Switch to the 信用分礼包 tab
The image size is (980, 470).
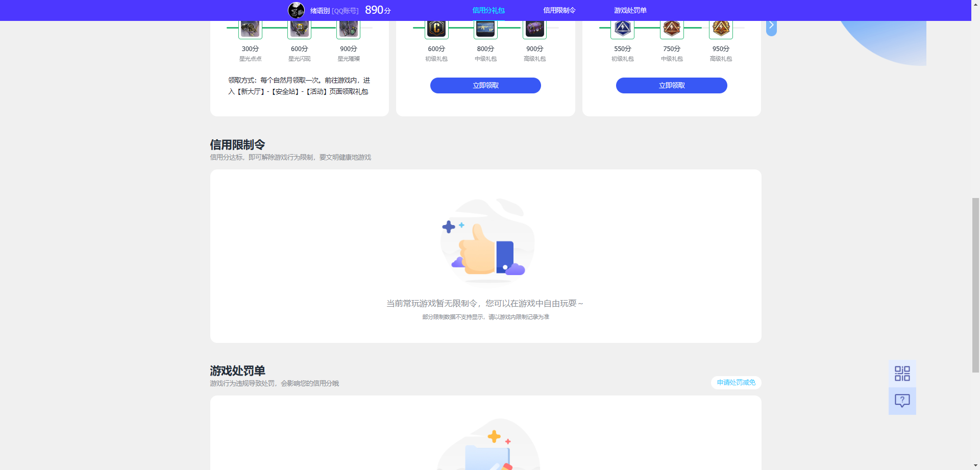click(488, 10)
